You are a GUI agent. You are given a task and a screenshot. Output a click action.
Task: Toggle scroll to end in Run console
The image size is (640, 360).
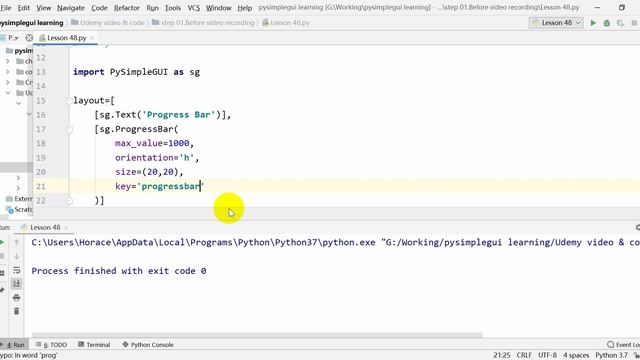coord(16,284)
